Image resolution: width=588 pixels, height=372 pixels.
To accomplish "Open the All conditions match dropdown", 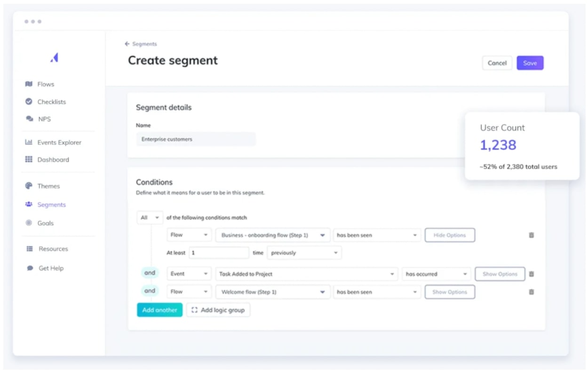I will tap(150, 218).
